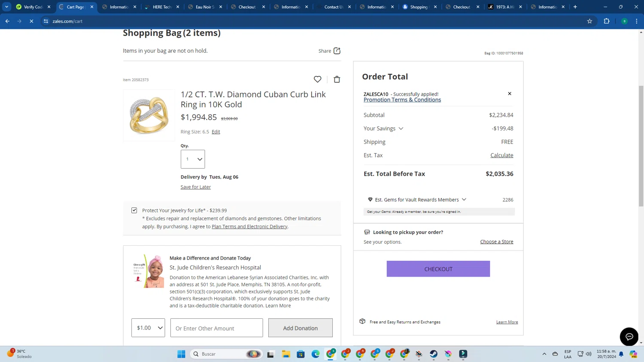Open Microsoft Store from the taskbar
The image size is (644, 362).
(x=301, y=354)
